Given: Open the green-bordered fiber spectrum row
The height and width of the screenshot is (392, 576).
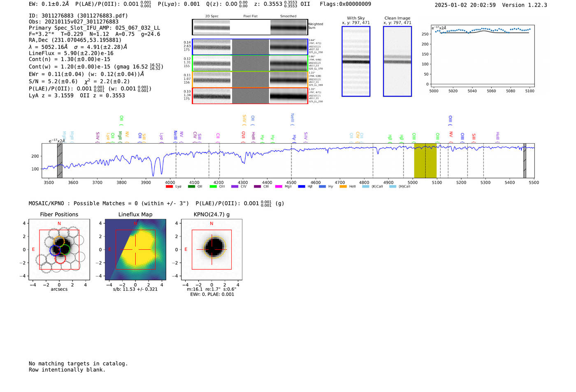Looking at the screenshot, I should tap(250, 63).
